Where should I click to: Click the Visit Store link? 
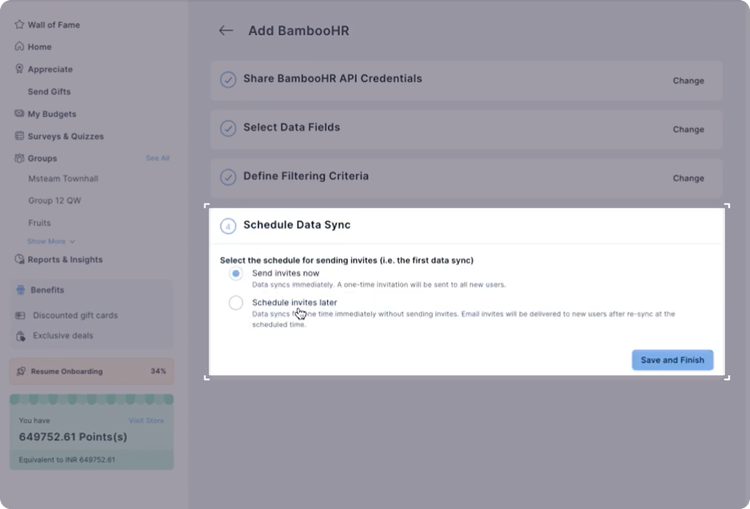(146, 420)
